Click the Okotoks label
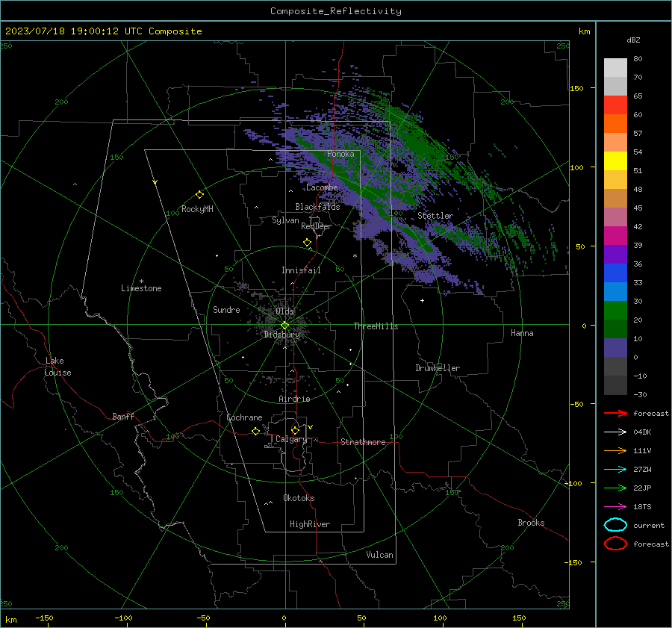 (x=299, y=498)
